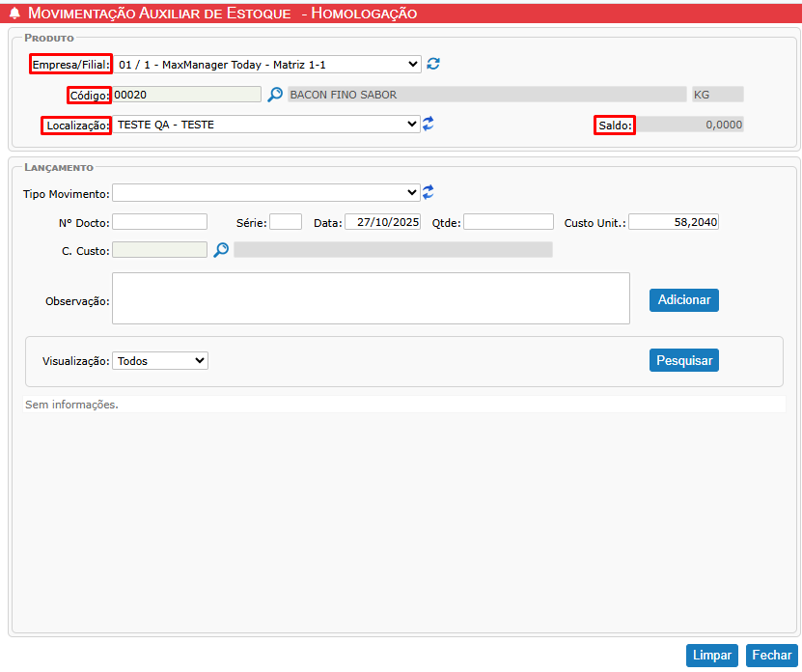Refresh the Empresa/Filial list
Viewport: 802px width, 672px height.
coord(433,64)
